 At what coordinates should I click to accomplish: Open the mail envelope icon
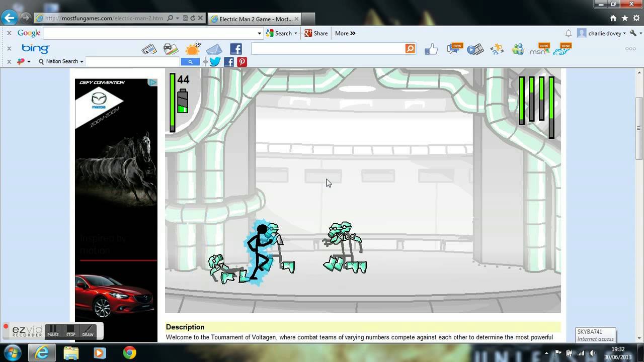pyautogui.click(x=214, y=49)
